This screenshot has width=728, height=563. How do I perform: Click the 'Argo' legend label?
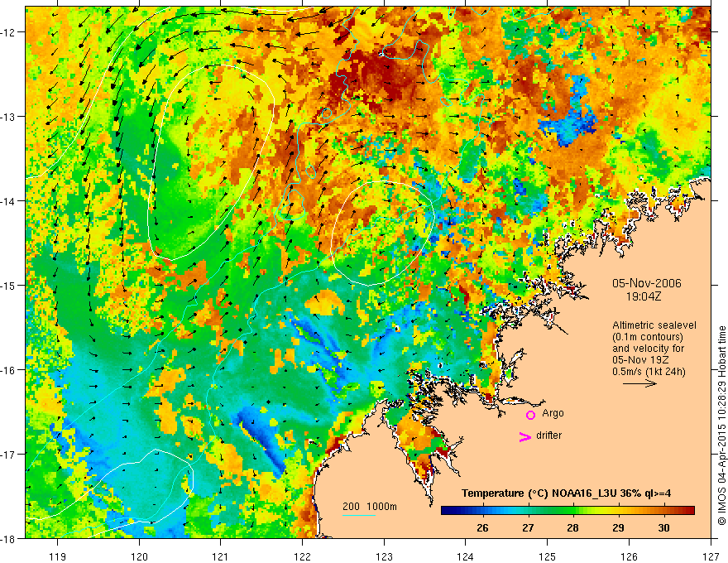pos(553,413)
